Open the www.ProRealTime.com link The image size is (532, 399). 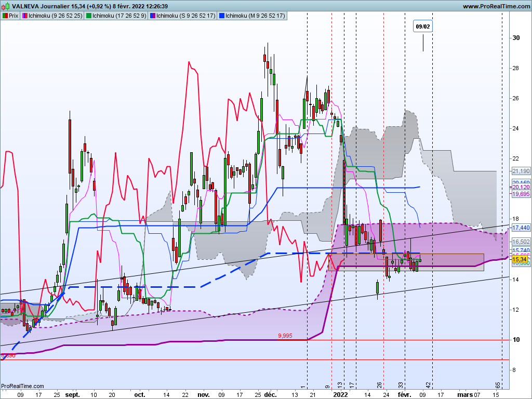pyautogui.click(x=496, y=6)
